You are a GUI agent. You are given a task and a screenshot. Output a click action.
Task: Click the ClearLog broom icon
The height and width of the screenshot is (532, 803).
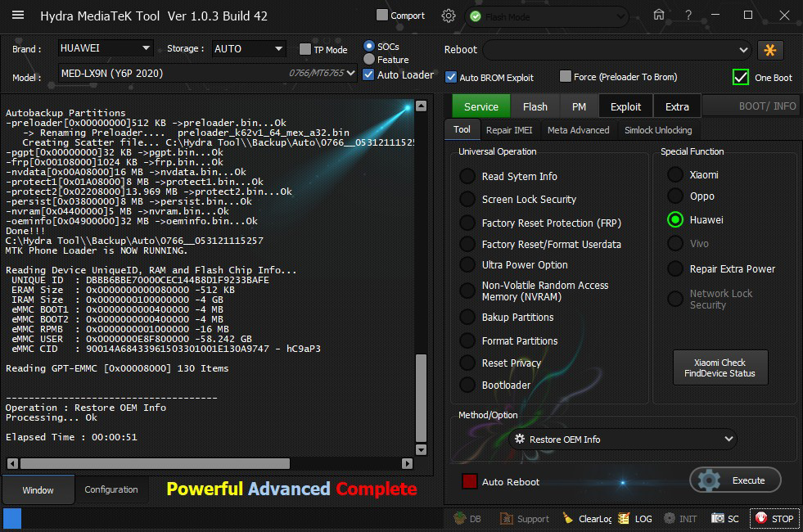coord(587,519)
